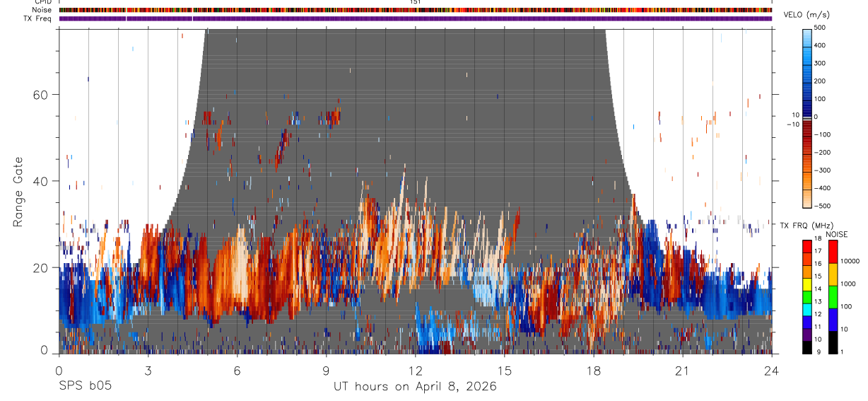Viewport: 868px width, 401px height.
Task: Click UT hour tick label 9 on x-axis
Action: click(x=327, y=370)
